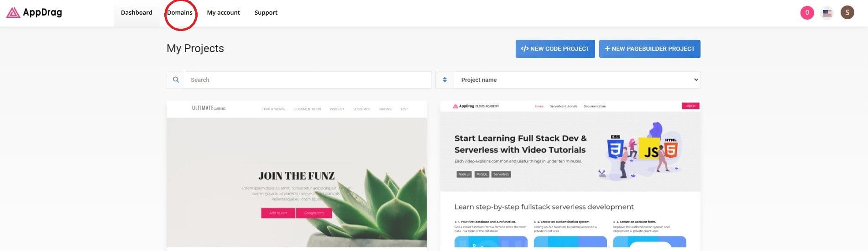Click the magnifying glass search icon

[176, 80]
